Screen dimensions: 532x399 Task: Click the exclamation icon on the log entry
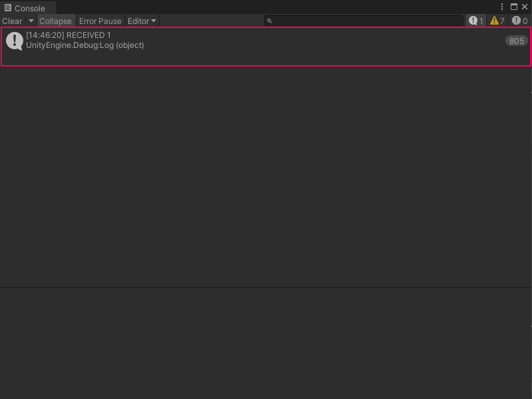[15, 41]
